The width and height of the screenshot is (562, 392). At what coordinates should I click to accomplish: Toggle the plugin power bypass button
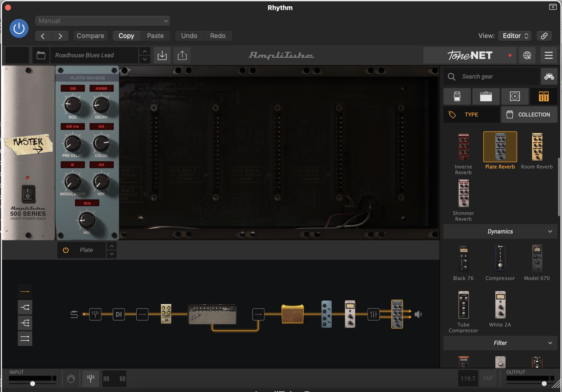tap(19, 28)
